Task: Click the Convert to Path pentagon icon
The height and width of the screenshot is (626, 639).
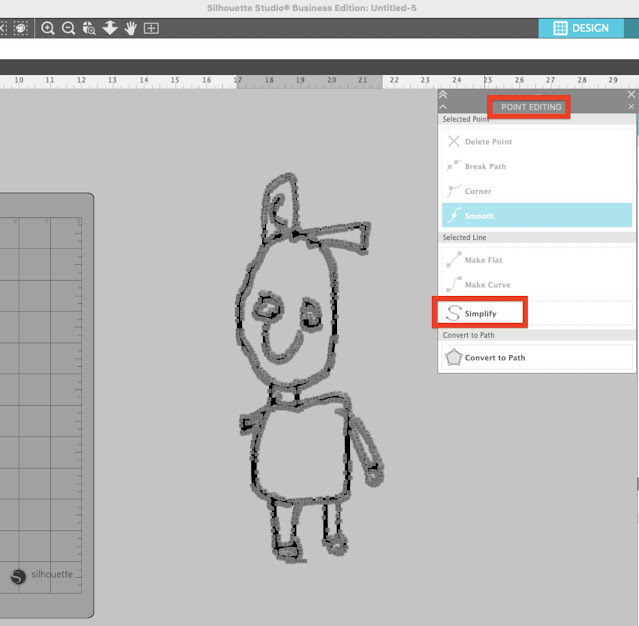Action: point(454,357)
